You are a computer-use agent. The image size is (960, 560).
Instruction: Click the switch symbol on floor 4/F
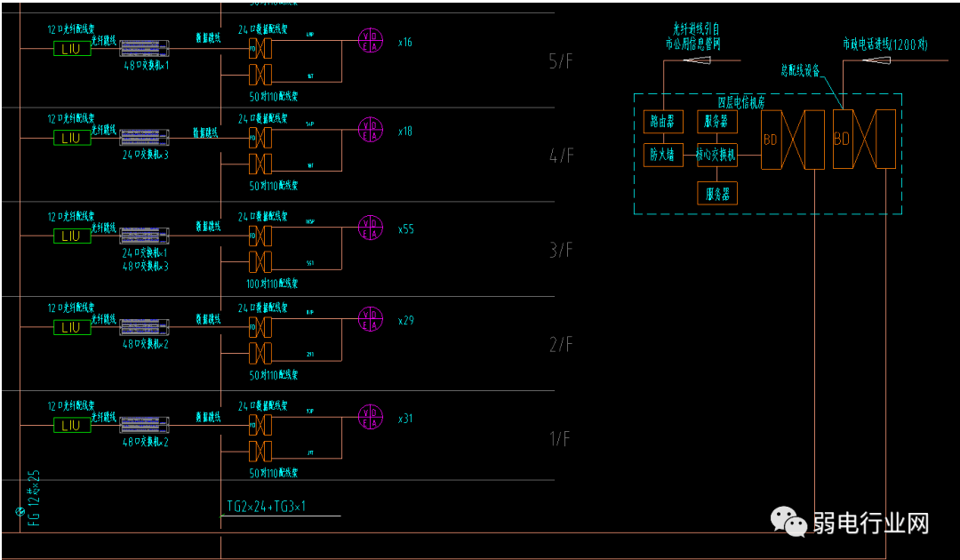[144, 137]
